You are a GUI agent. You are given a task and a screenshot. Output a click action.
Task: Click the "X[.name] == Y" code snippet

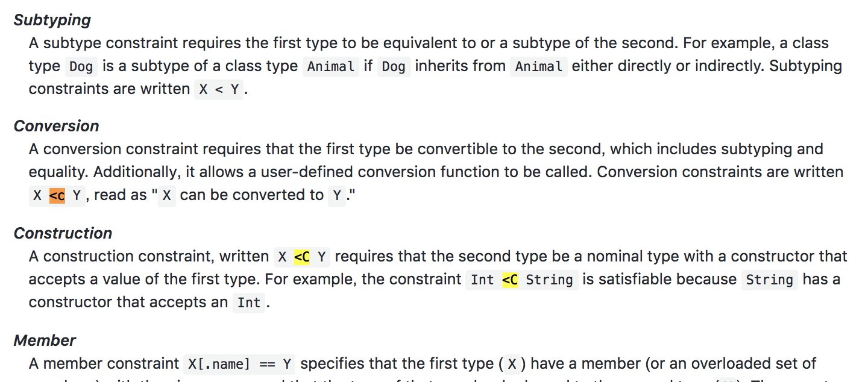pyautogui.click(x=240, y=364)
